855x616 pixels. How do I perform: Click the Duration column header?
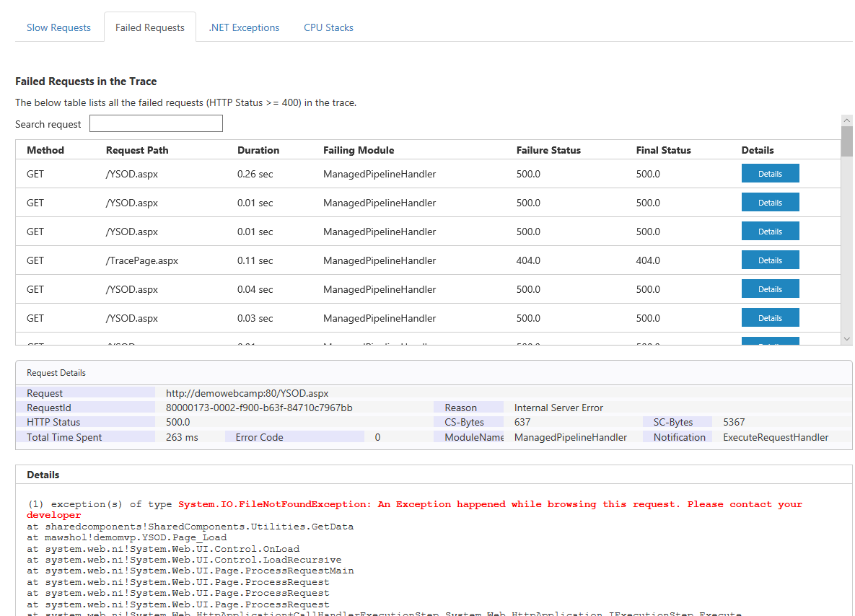[x=258, y=150]
